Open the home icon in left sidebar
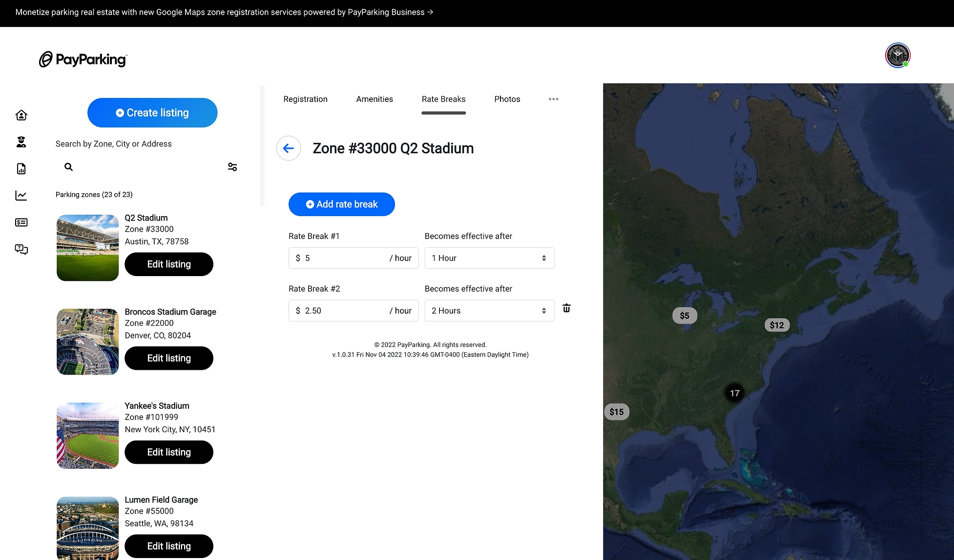Image resolution: width=954 pixels, height=560 pixels. click(21, 115)
